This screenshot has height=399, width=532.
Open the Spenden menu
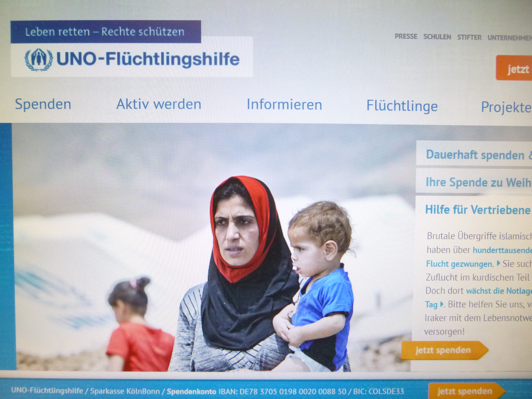[x=43, y=104]
